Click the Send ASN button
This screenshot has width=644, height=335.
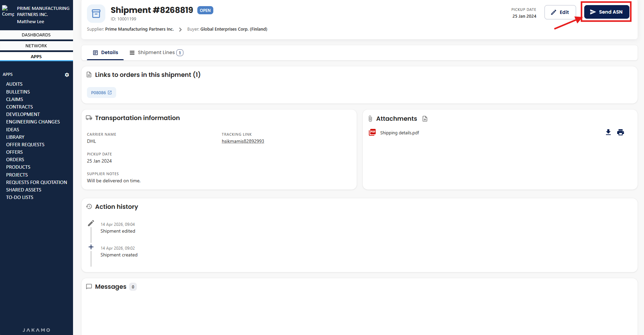coord(606,12)
